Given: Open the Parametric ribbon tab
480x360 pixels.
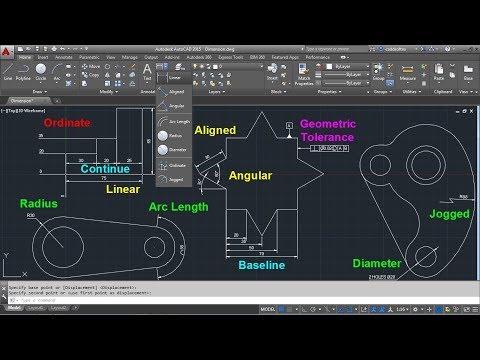Looking at the screenshot, I should 89,57.
